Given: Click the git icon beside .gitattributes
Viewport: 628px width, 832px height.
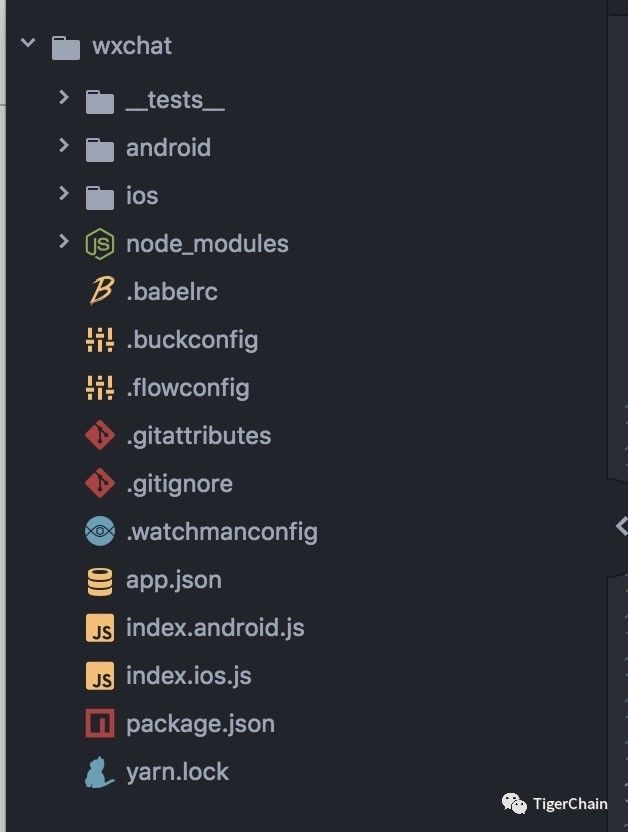Looking at the screenshot, I should (100, 435).
